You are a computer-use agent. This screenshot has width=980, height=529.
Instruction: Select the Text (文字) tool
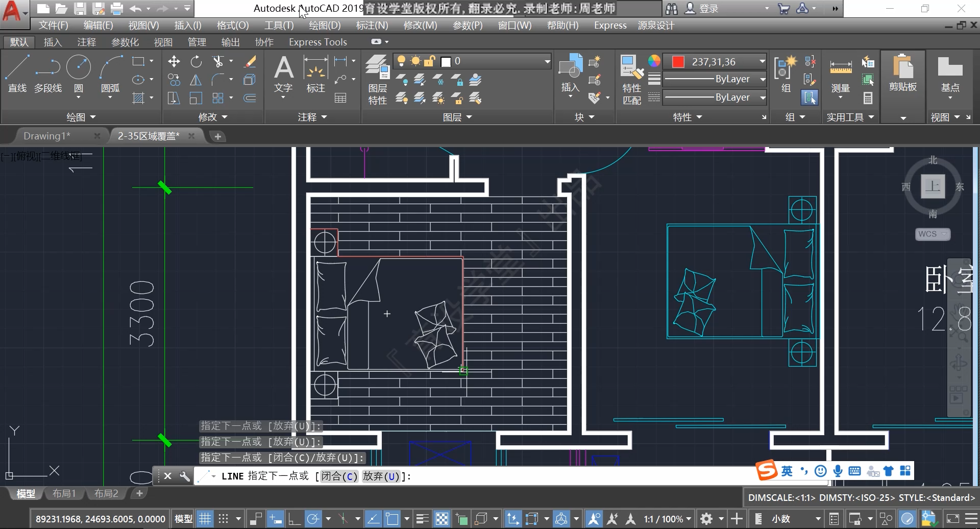click(283, 74)
